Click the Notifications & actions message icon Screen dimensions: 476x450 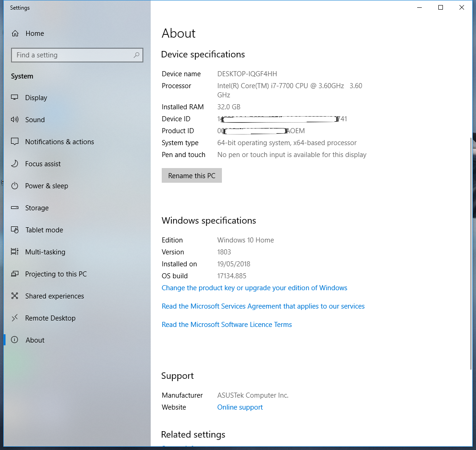click(15, 142)
